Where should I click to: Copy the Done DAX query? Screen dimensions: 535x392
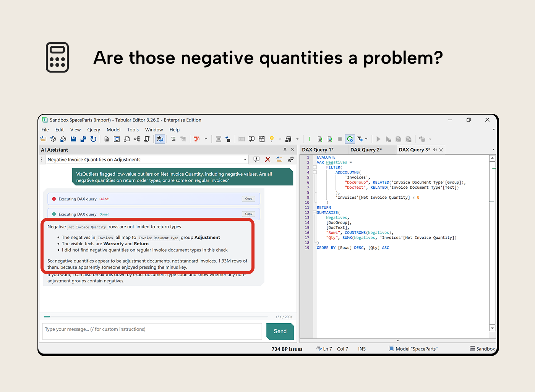point(248,214)
